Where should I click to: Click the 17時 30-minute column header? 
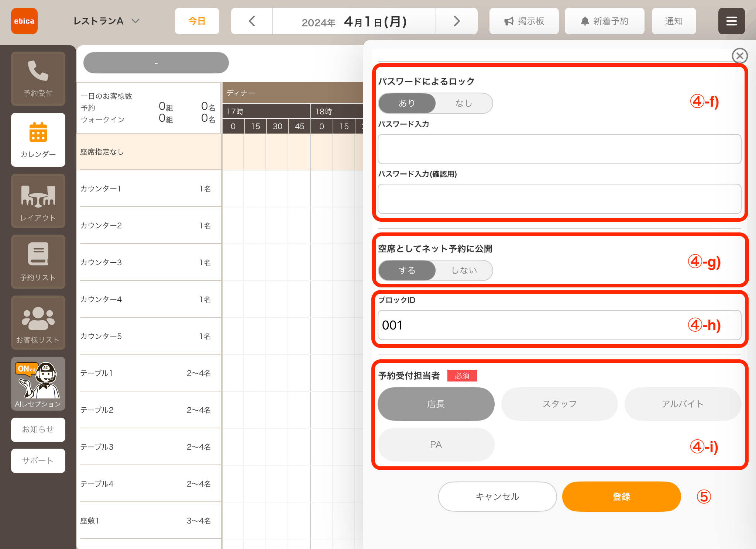click(278, 126)
